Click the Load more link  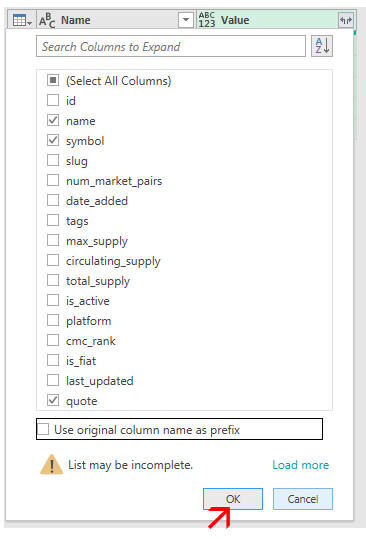(301, 465)
